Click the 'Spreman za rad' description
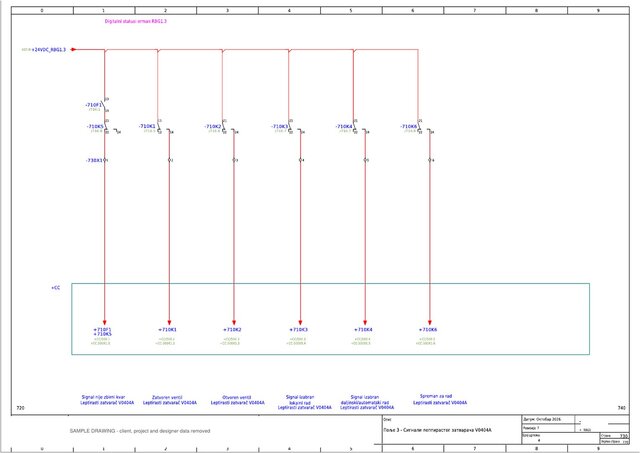 (x=436, y=396)
